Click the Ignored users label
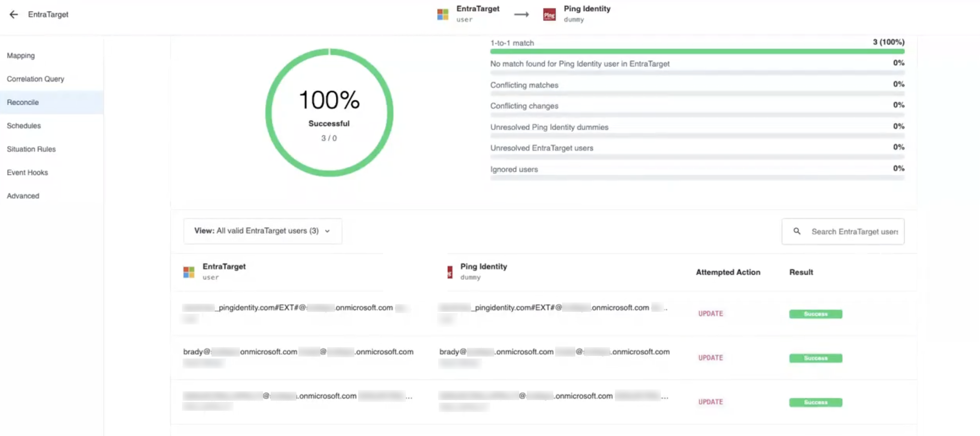 tap(514, 169)
